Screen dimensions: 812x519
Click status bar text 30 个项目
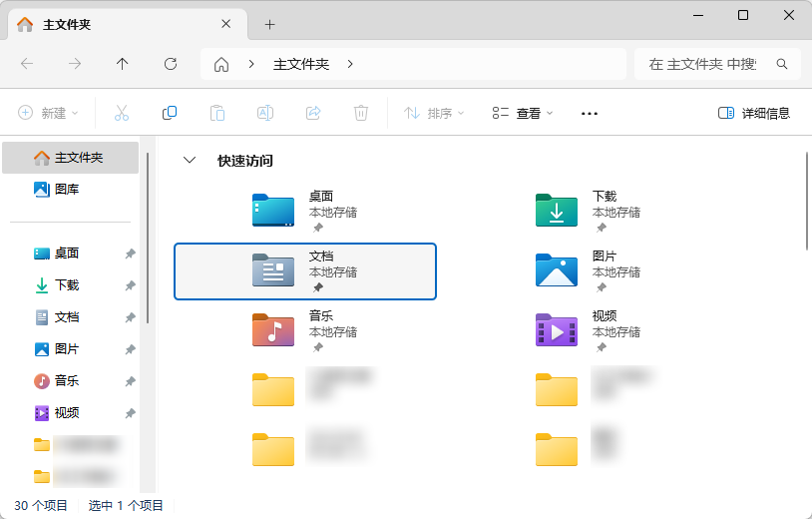[40, 506]
